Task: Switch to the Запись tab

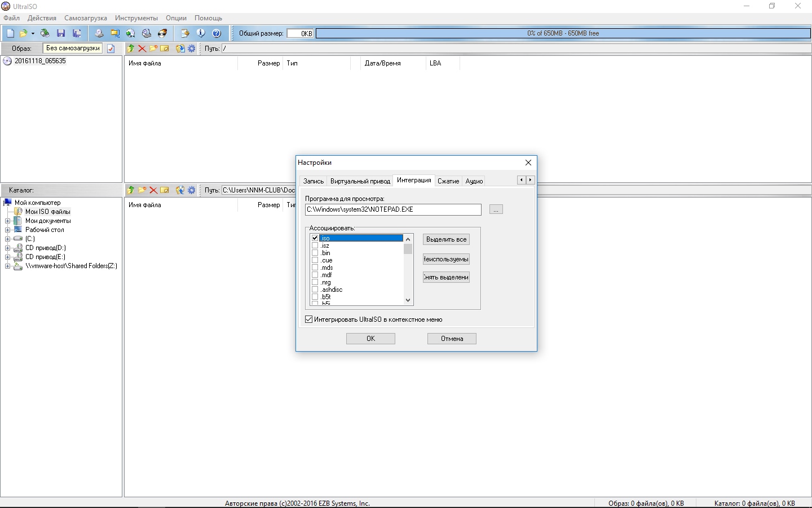Action: tap(314, 181)
